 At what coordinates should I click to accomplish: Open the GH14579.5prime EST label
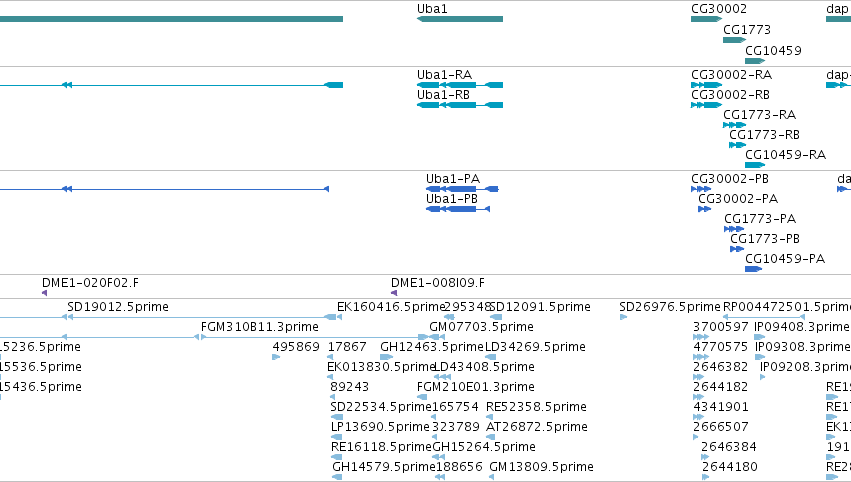coord(384,467)
